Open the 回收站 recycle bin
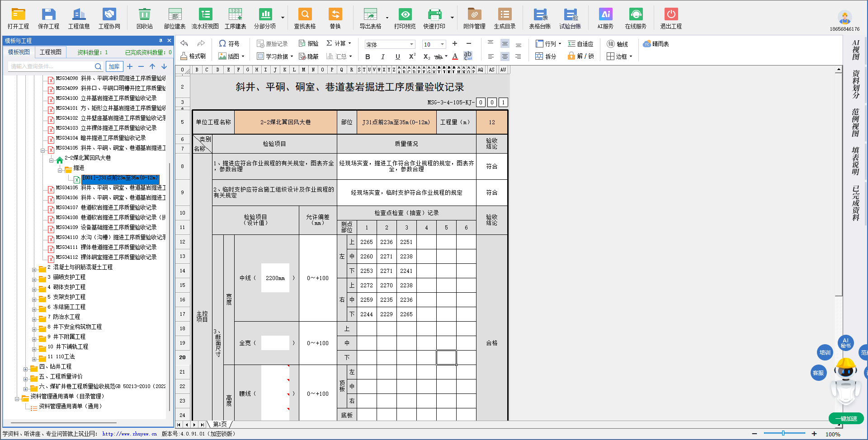868x440 pixels. click(145, 19)
